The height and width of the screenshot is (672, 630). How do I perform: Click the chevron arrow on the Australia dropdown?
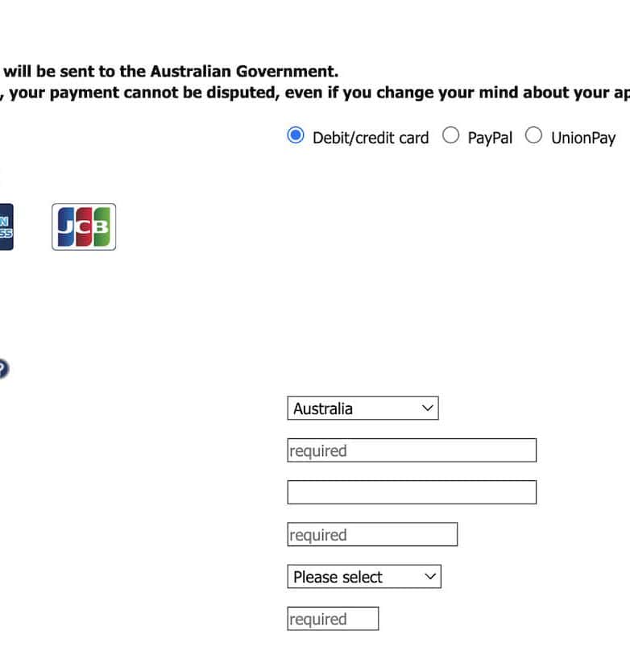(x=428, y=409)
